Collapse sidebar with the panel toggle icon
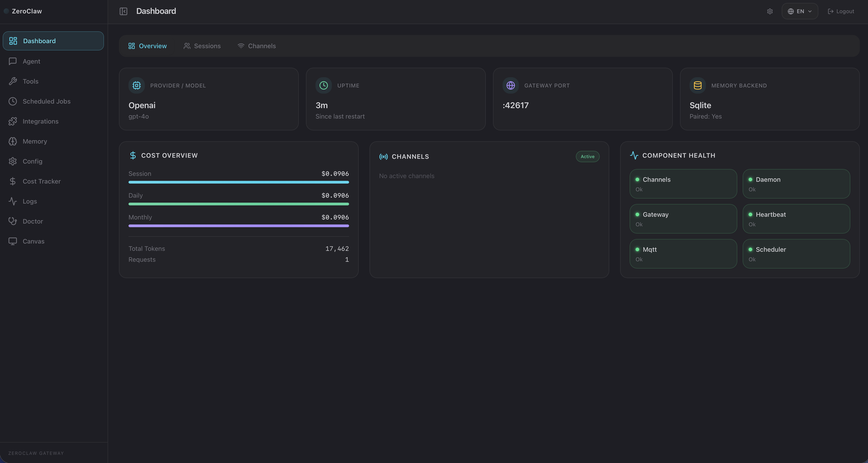The image size is (868, 463). click(x=123, y=11)
